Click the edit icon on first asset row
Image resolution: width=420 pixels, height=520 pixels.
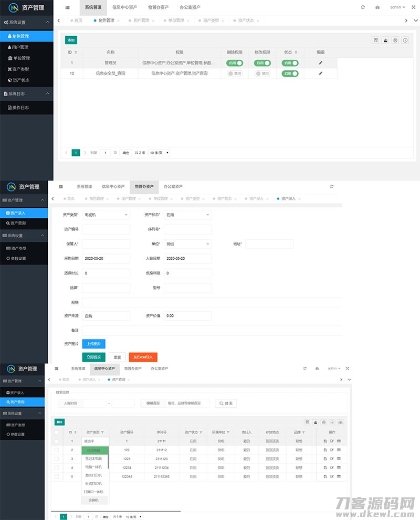[332, 441]
